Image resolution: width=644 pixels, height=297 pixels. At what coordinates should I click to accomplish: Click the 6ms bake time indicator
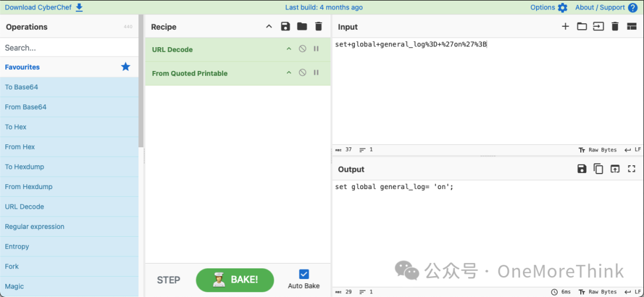click(x=562, y=292)
